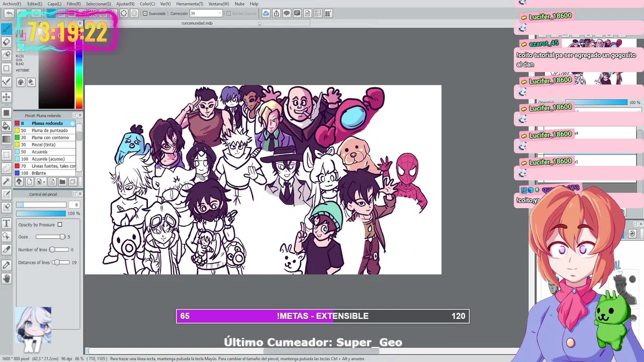Image resolution: width=644 pixels, height=362 pixels.
Task: Select the Pluma con contorno brush
Action: pos(45,137)
